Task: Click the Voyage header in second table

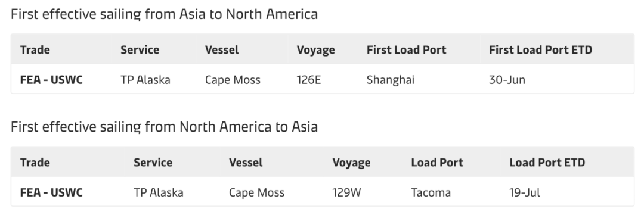Action: pyautogui.click(x=351, y=163)
